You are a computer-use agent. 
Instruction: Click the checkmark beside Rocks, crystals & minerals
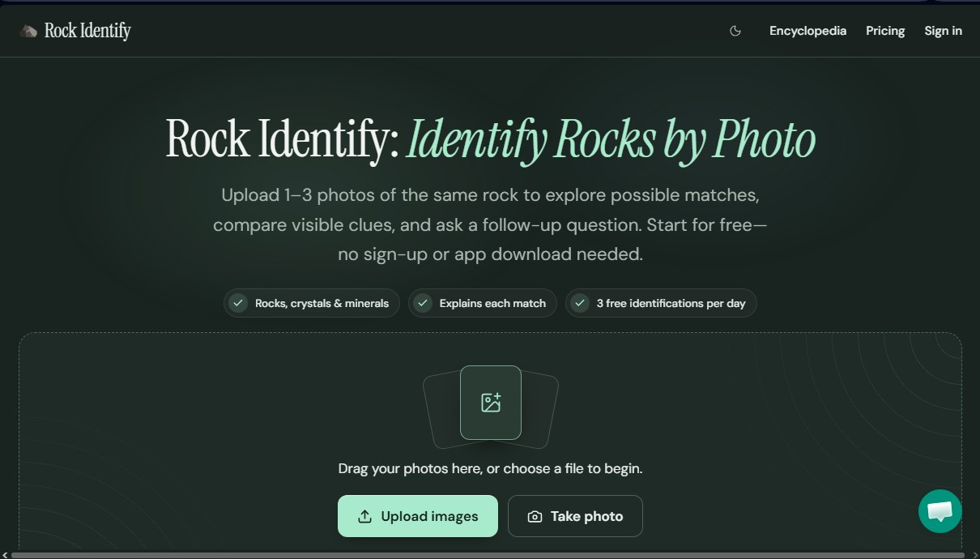tap(238, 303)
